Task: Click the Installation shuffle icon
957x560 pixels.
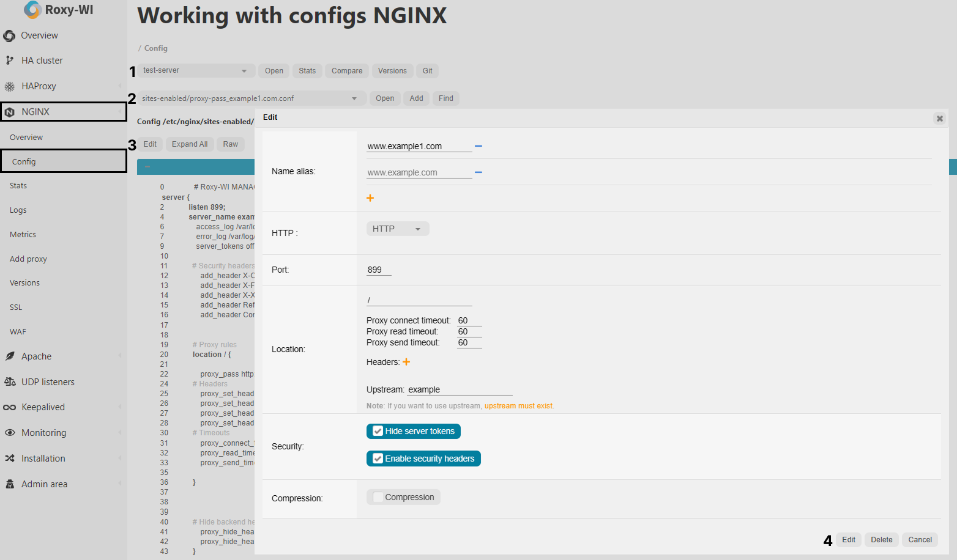Action: [x=9, y=459]
